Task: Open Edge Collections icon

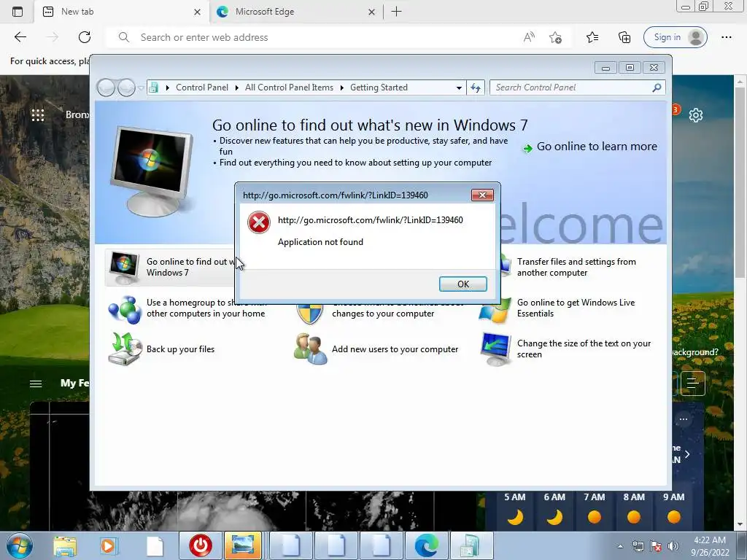Action: click(x=624, y=37)
